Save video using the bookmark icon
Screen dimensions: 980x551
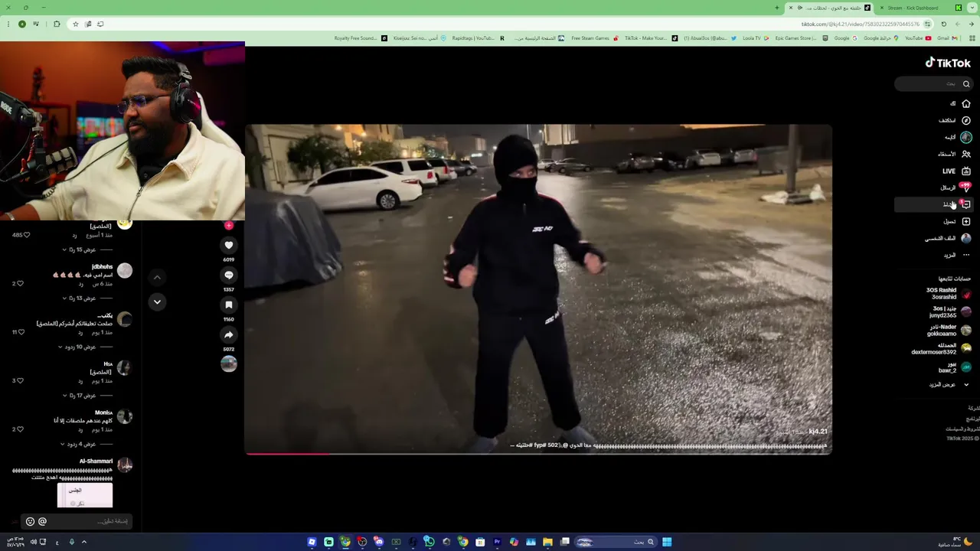[x=228, y=305]
